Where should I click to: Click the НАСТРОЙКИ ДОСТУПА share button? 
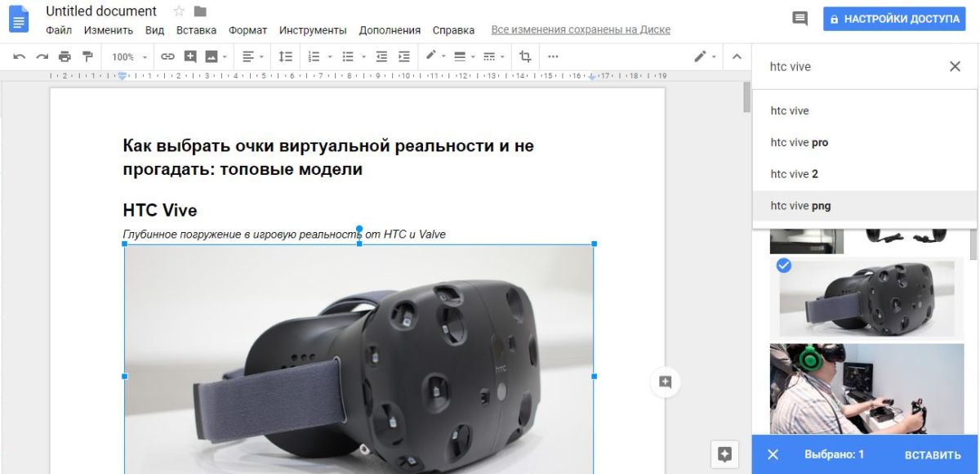point(894,19)
